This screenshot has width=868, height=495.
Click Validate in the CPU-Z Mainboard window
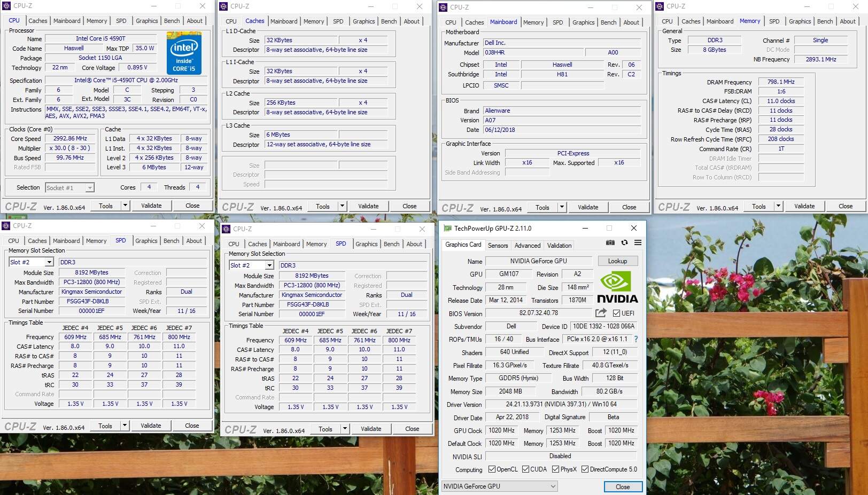coord(588,207)
